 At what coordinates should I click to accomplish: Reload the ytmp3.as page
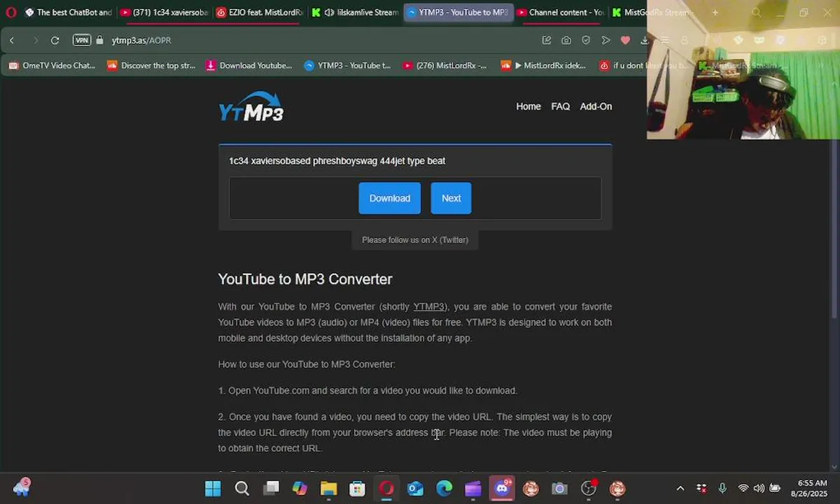pyautogui.click(x=55, y=41)
